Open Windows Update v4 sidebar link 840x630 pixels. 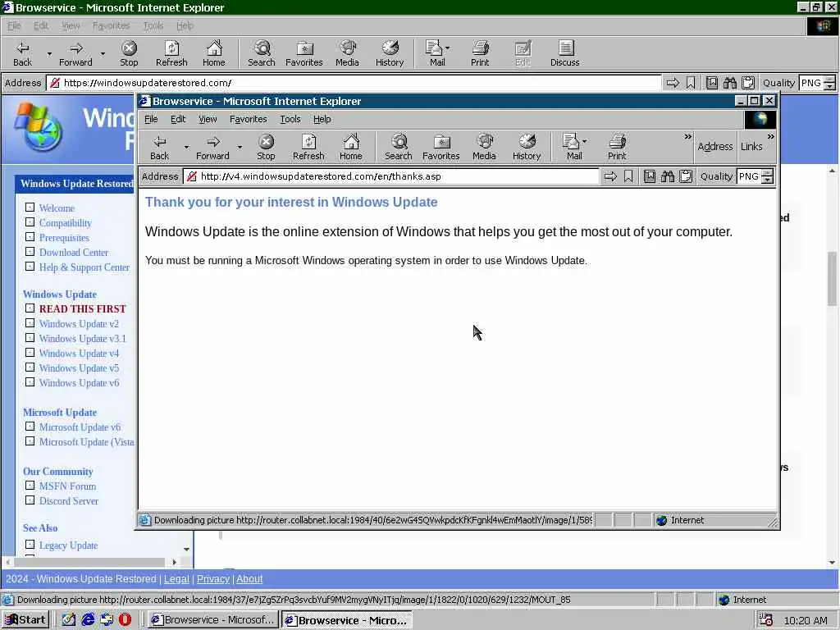pyautogui.click(x=79, y=354)
